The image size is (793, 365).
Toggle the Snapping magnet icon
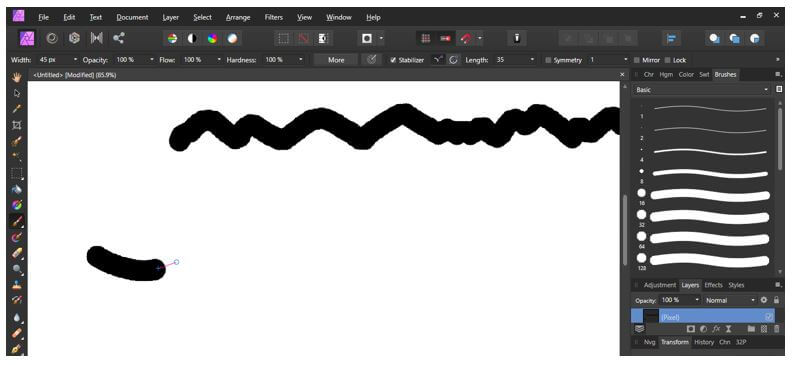pyautogui.click(x=466, y=38)
